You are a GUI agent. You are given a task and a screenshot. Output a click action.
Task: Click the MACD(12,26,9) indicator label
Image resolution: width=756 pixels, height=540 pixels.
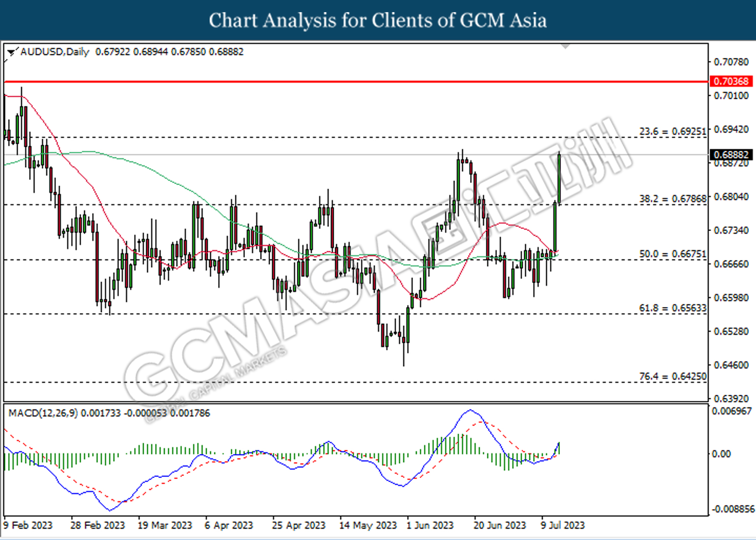coord(43,413)
